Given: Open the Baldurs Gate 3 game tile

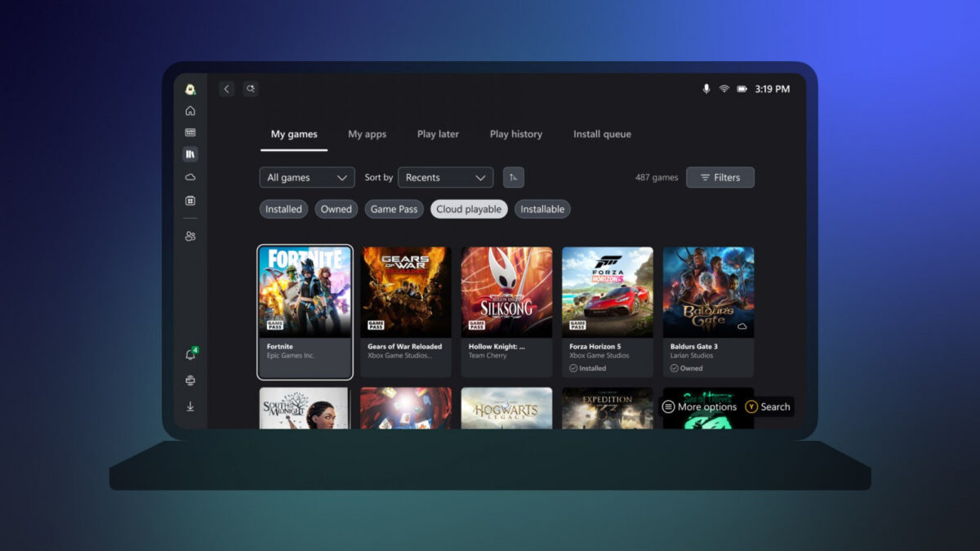Looking at the screenshot, I should pos(708,311).
